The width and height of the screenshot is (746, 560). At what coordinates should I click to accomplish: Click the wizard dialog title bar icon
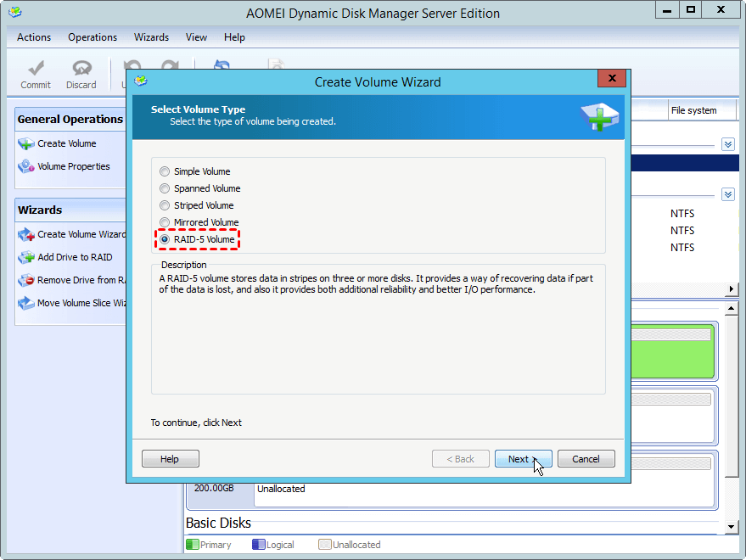point(141,81)
